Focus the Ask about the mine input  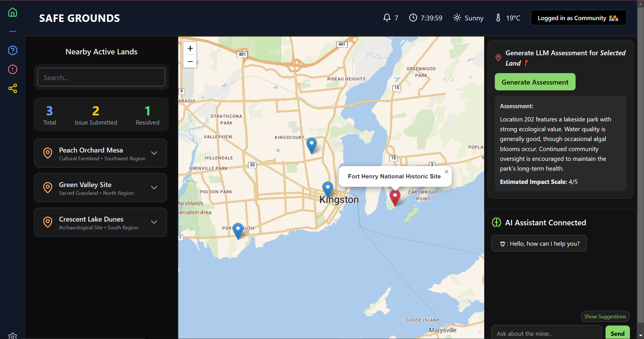coord(546,333)
